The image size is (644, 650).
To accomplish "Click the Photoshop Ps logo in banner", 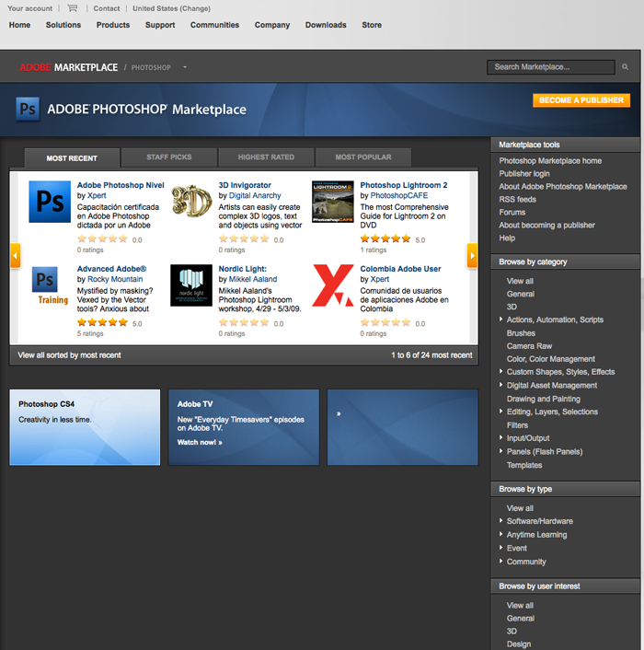I will pyautogui.click(x=28, y=109).
